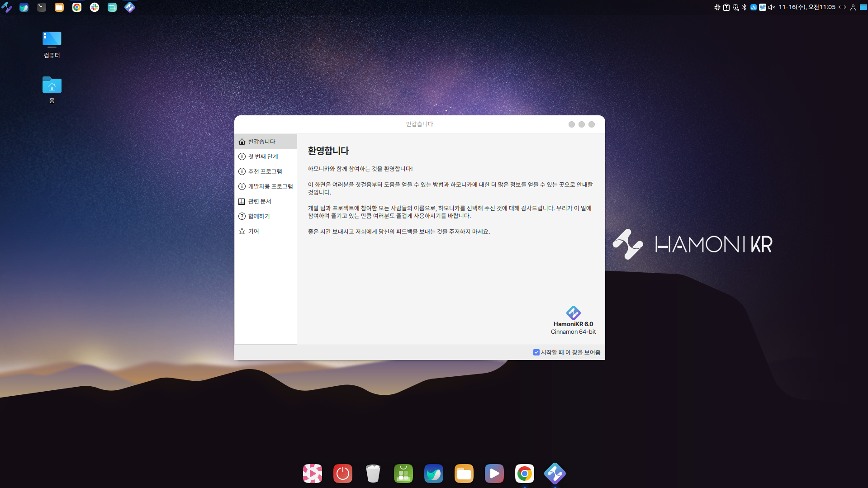868x488 pixels.
Task: Launch Terminal from the top panel
Action: (42, 7)
